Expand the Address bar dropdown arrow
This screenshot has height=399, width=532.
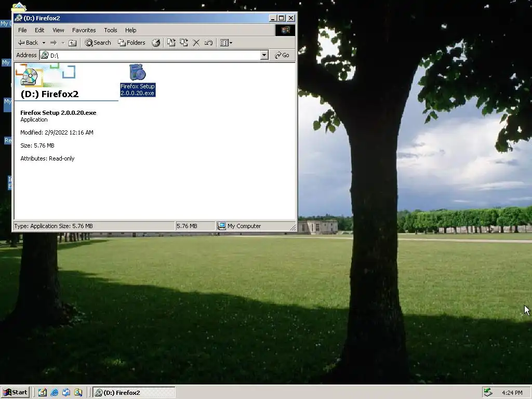[264, 55]
